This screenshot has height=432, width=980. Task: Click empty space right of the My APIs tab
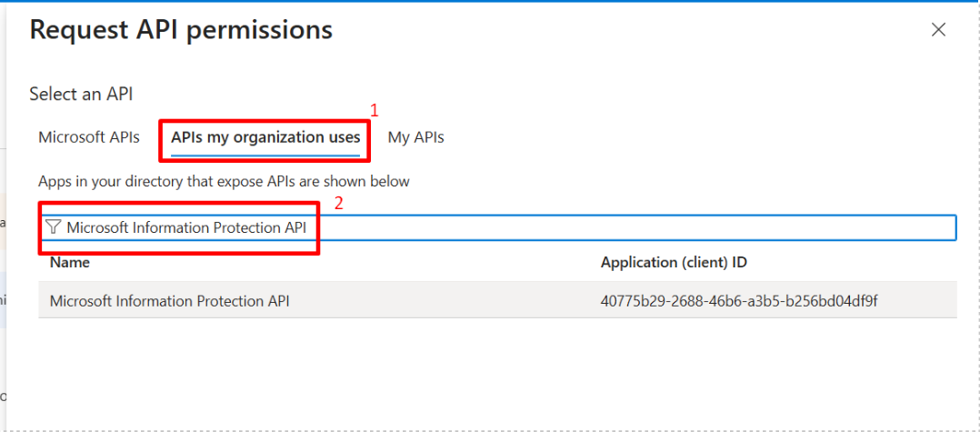pos(682,137)
